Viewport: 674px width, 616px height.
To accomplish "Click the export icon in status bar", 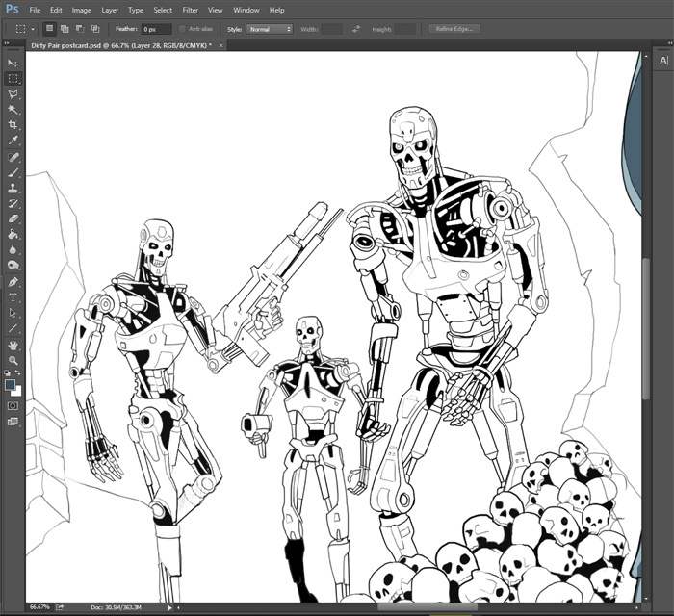I will (60, 607).
